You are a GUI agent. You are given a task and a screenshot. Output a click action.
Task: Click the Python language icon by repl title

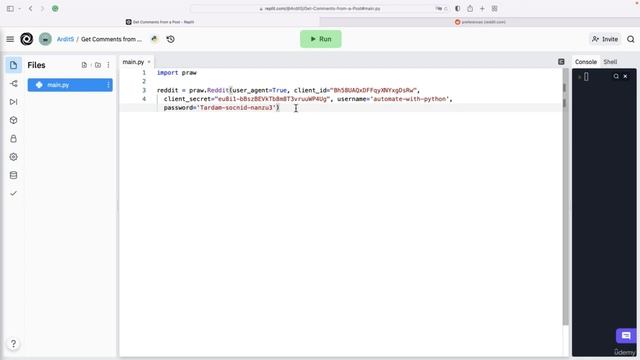pos(154,39)
